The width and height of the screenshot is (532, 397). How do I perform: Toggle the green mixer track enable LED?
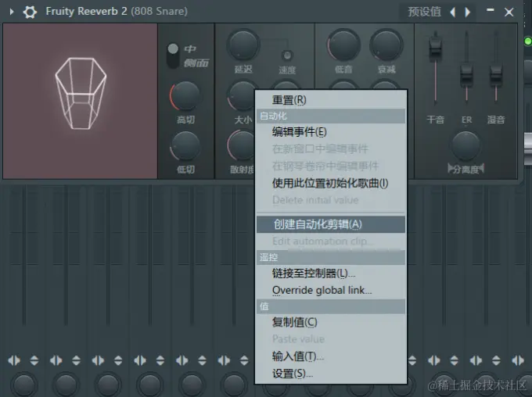click(527, 41)
